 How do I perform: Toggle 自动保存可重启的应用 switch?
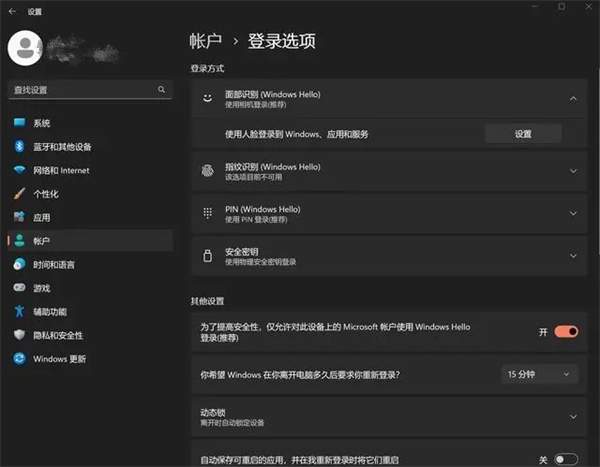(565, 458)
